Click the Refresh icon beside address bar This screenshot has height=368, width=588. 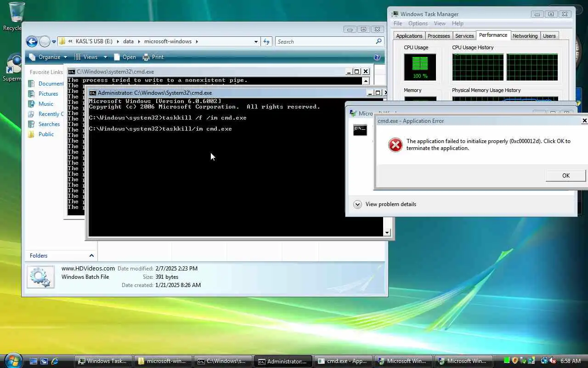(x=266, y=41)
